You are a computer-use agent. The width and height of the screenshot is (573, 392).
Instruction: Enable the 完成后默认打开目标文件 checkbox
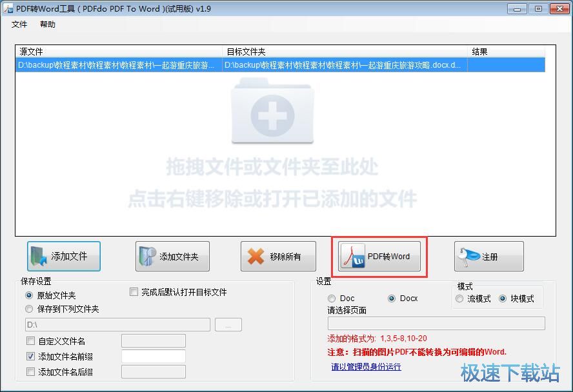[134, 292]
